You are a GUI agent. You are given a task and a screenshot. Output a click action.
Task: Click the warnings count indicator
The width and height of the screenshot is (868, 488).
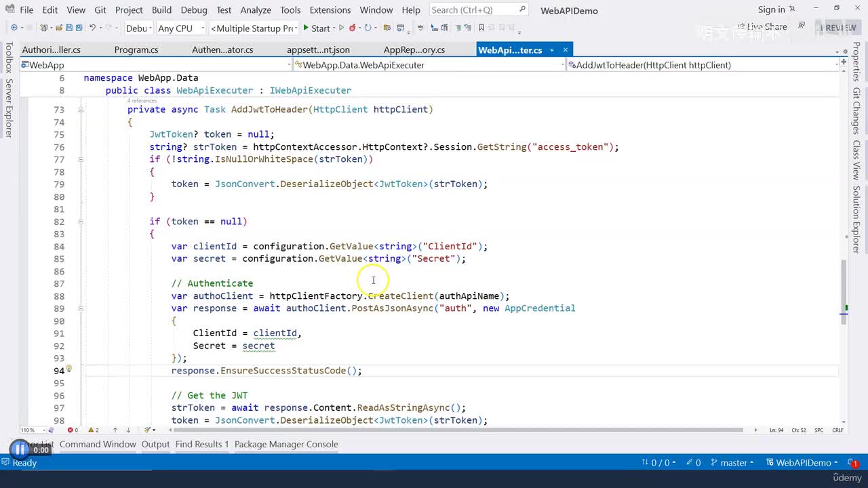click(x=93, y=430)
